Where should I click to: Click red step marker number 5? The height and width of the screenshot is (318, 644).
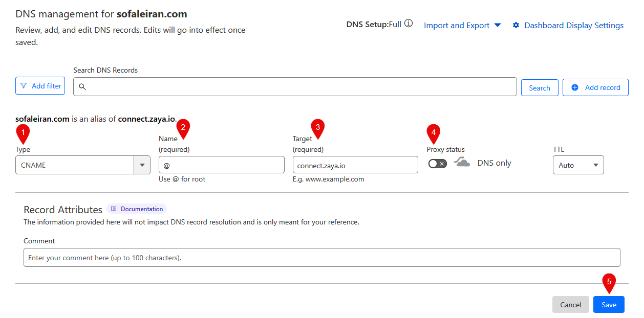(x=609, y=282)
